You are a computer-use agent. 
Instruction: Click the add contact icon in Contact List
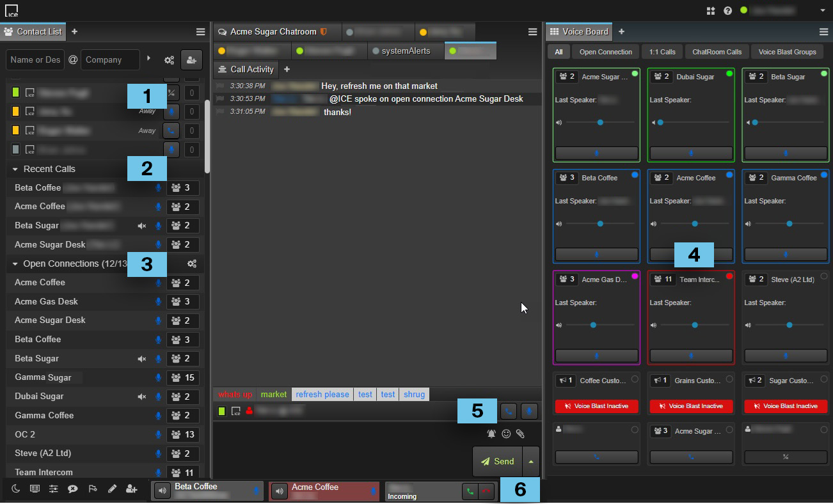[x=191, y=59]
